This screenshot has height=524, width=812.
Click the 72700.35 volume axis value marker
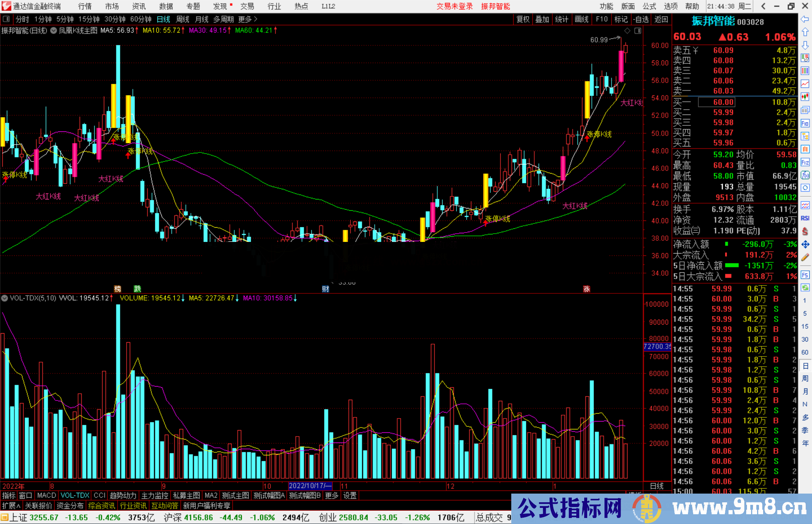(x=657, y=346)
